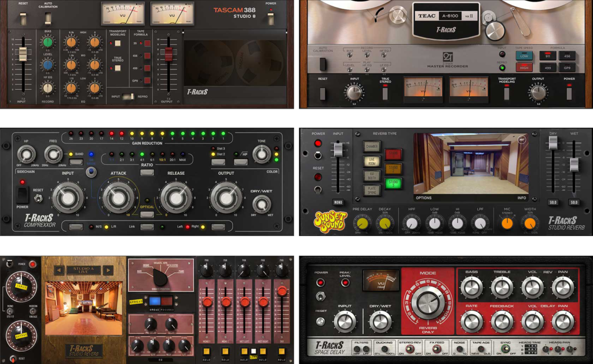Click the Feedback knob on Space Delay

coord(502,321)
